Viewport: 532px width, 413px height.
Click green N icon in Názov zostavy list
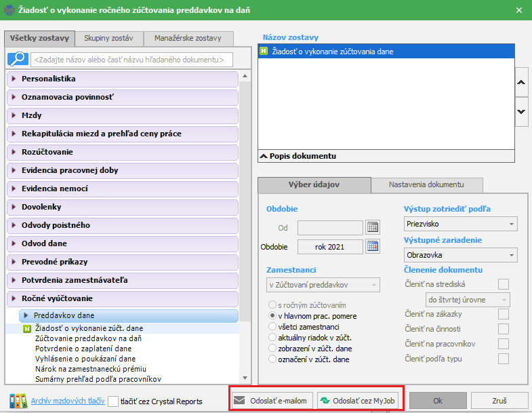click(x=264, y=52)
